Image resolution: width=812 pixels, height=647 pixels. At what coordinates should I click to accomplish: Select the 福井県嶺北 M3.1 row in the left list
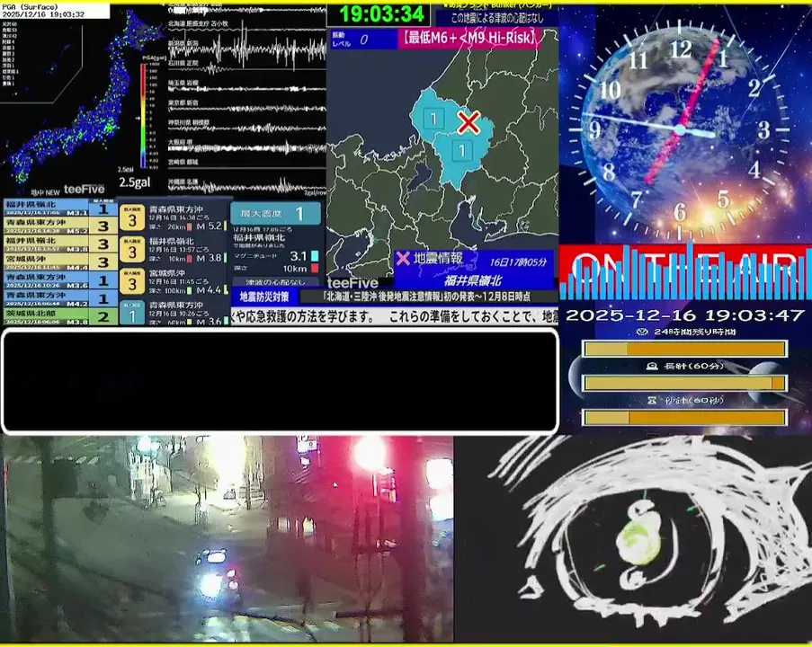[x=60, y=208]
